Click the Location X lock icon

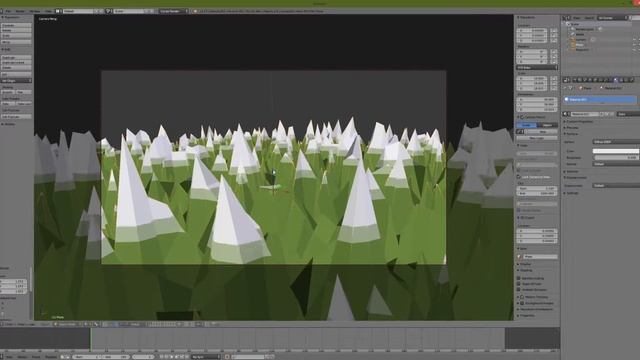(553, 31)
